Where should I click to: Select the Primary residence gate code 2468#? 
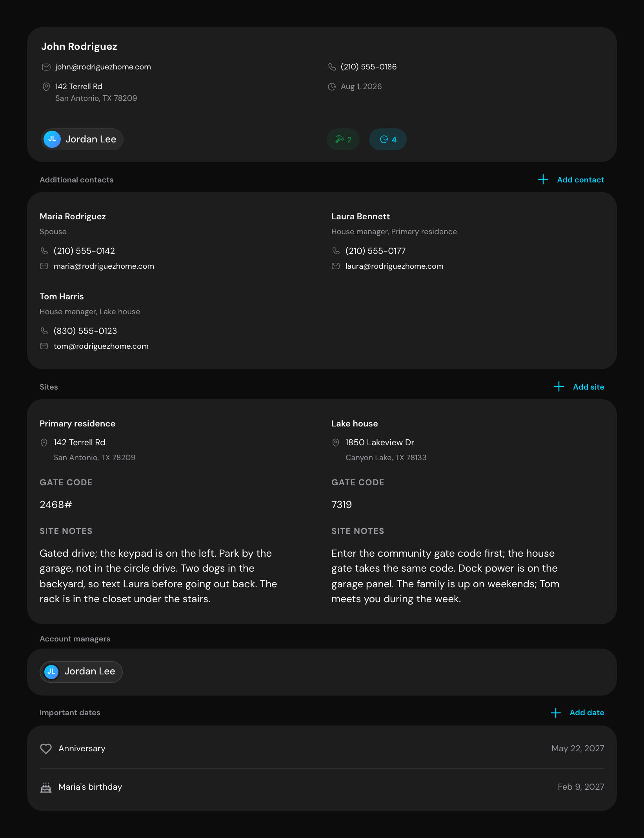tap(56, 505)
